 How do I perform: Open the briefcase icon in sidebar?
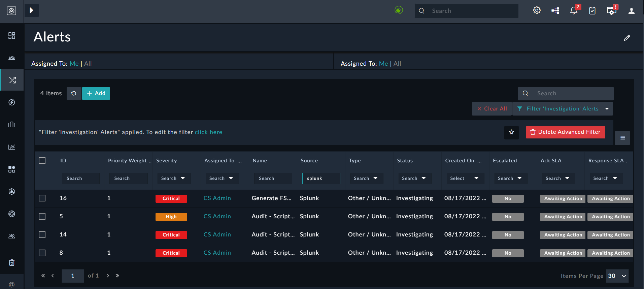(x=12, y=125)
